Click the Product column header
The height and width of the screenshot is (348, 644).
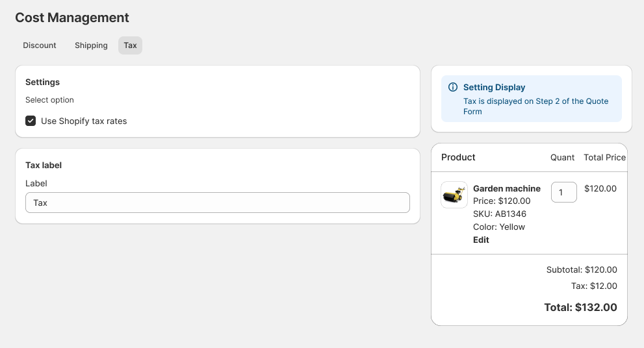[458, 157]
